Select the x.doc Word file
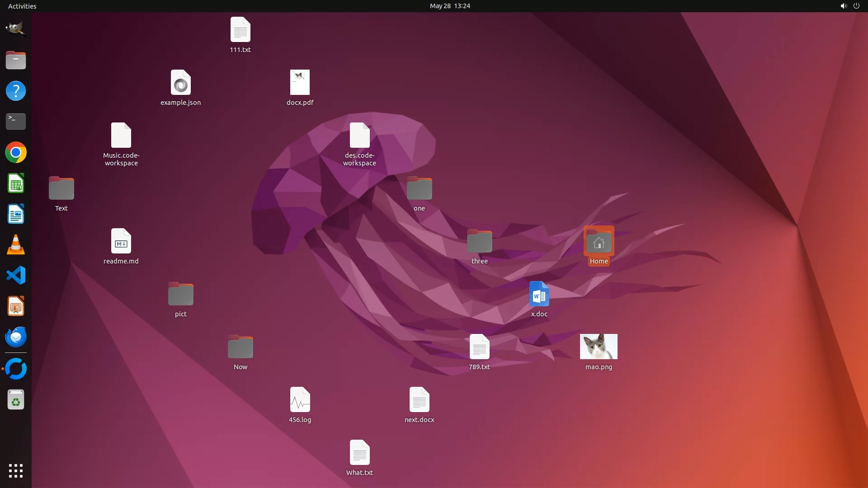This screenshot has width=868, height=488. point(538,295)
